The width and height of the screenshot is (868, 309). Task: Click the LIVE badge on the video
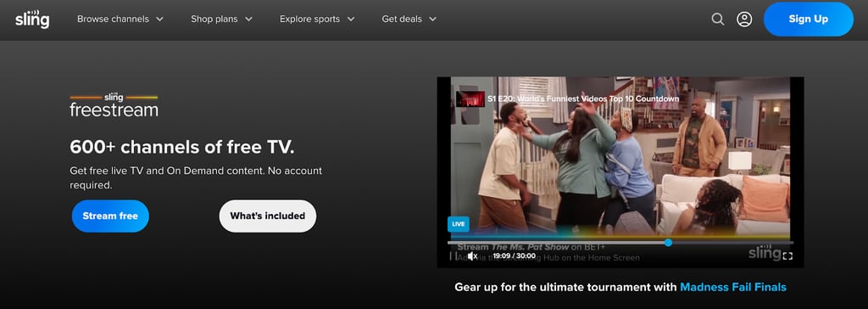(459, 224)
